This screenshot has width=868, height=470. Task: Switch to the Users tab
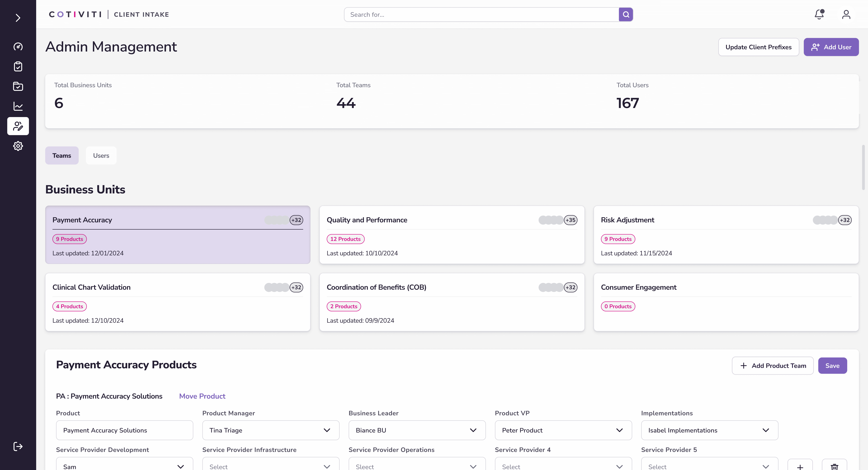pos(101,155)
